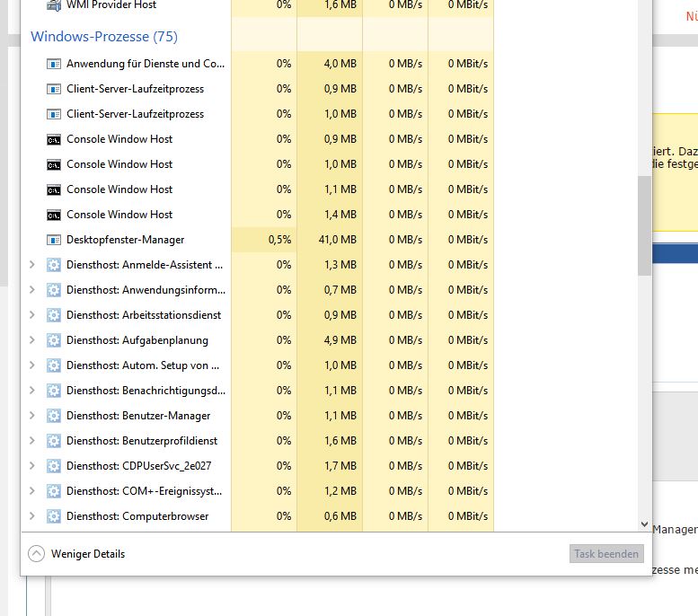Click the Weniger Details circular arrow icon
Viewport: 698px width, 616px height.
point(36,554)
